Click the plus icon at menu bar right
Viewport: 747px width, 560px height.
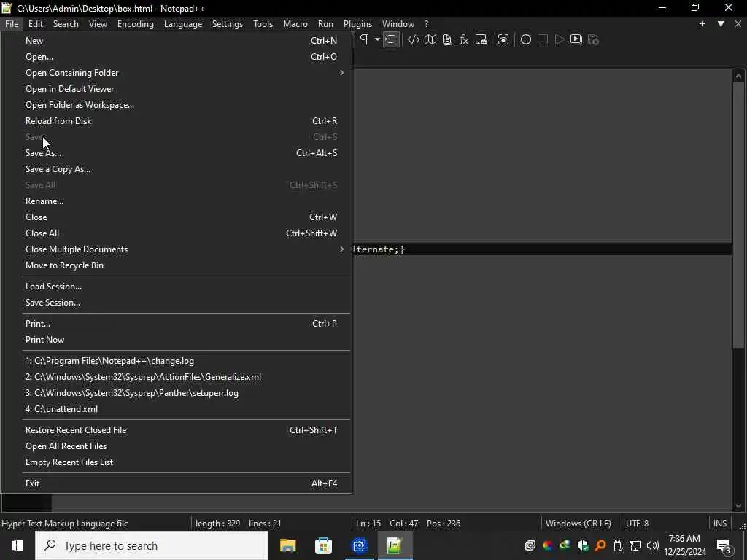[x=702, y=24]
